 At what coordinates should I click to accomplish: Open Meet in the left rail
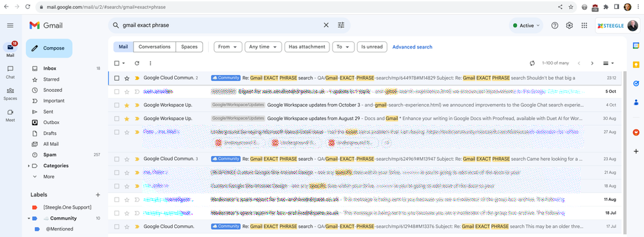[x=10, y=115]
